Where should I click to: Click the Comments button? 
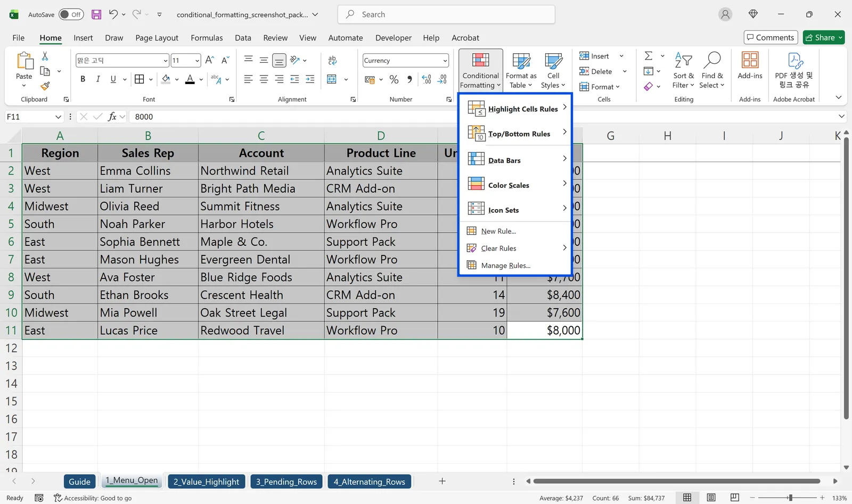click(x=771, y=37)
